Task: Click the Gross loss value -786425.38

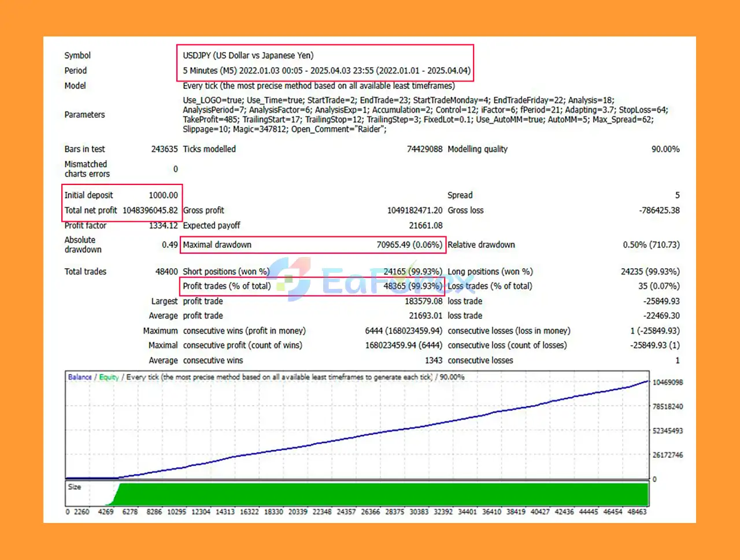Action: pos(659,210)
